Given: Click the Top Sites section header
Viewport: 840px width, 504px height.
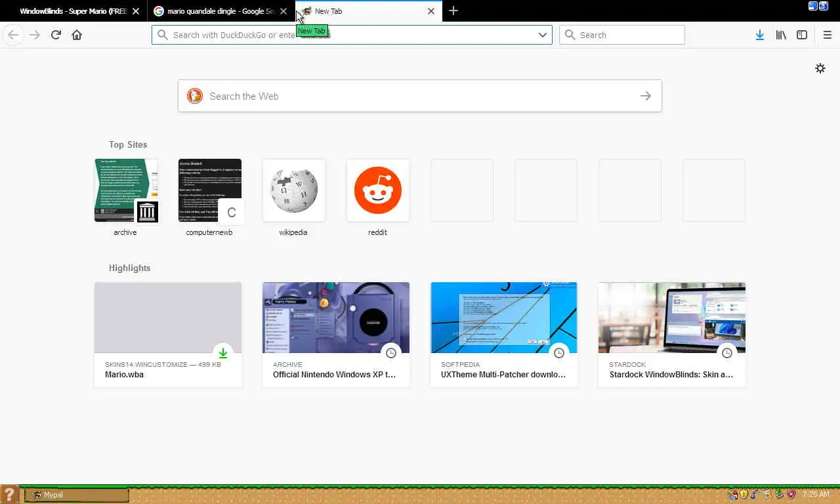Looking at the screenshot, I should (x=128, y=144).
